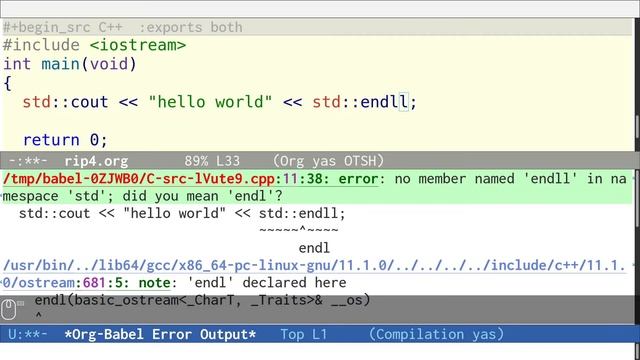Click std::endll in the source block
Image resolution: width=640 pixels, height=360 pixels.
click(x=360, y=102)
